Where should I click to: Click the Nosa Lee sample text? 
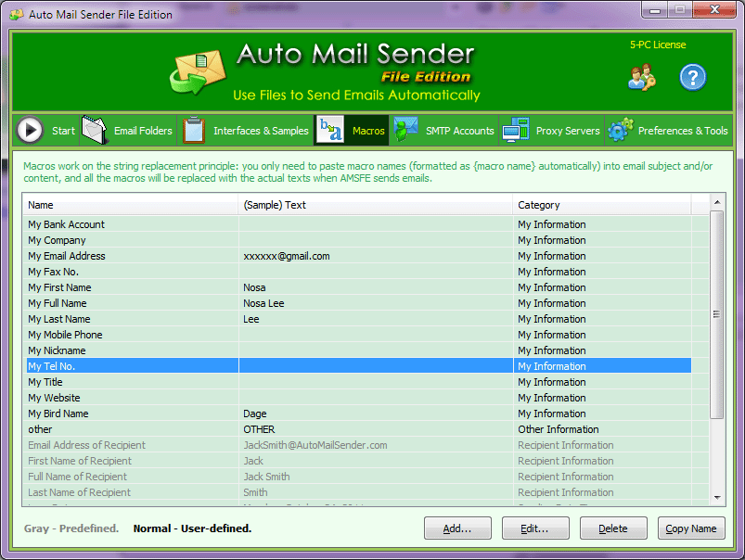click(x=263, y=303)
